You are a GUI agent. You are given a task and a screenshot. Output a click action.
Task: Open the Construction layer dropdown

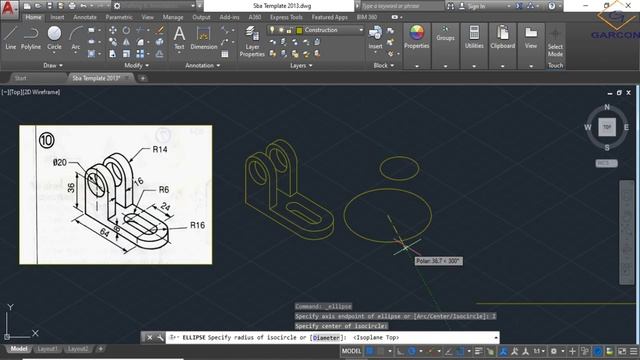point(361,30)
